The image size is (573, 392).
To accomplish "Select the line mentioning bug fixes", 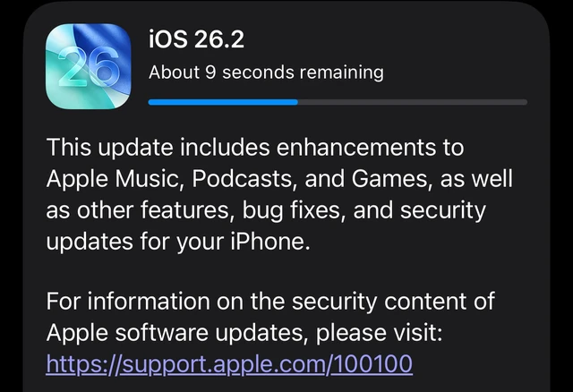I will pos(266,210).
